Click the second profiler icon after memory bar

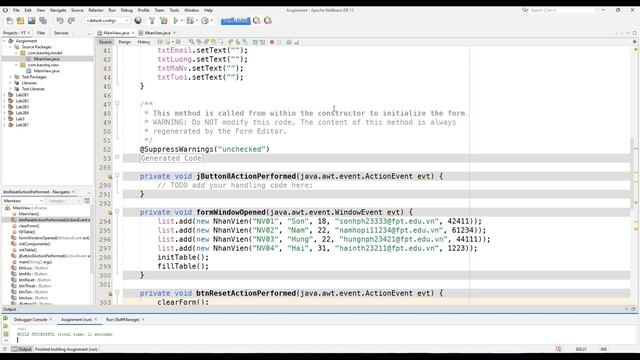pos(268,20)
